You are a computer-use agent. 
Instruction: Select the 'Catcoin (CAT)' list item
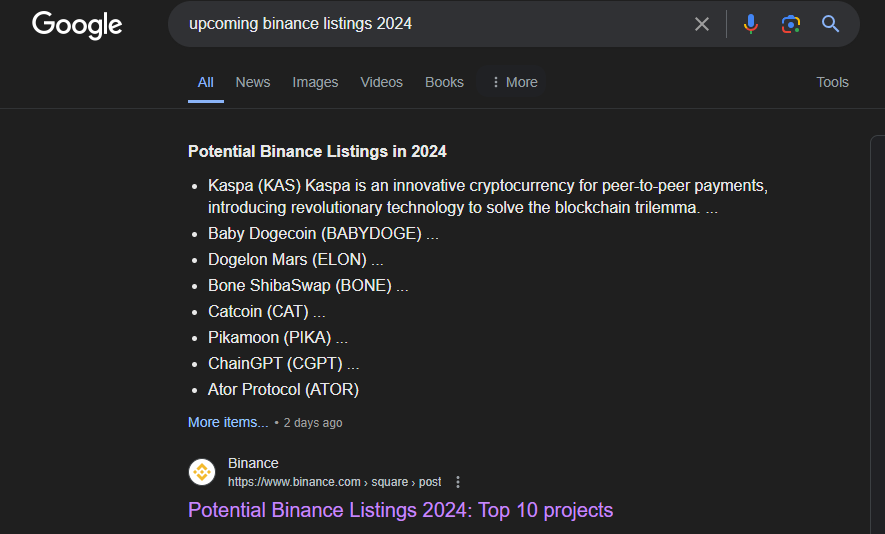[x=266, y=312]
